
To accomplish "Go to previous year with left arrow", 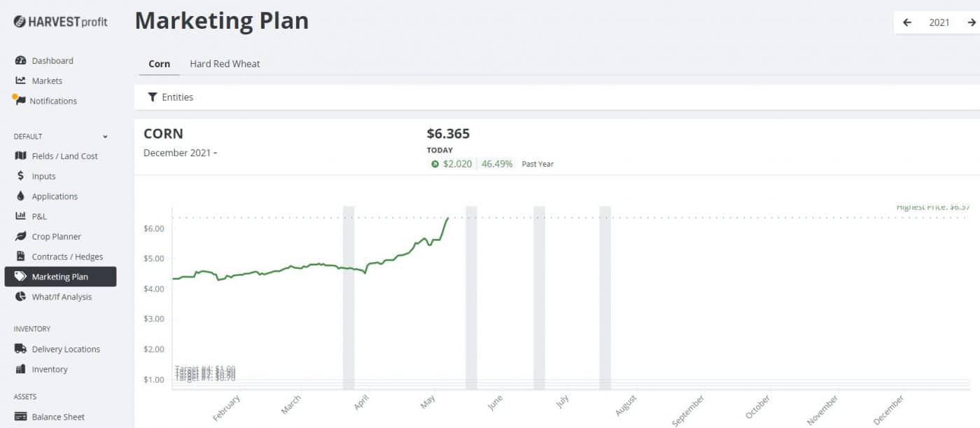I will click(907, 22).
